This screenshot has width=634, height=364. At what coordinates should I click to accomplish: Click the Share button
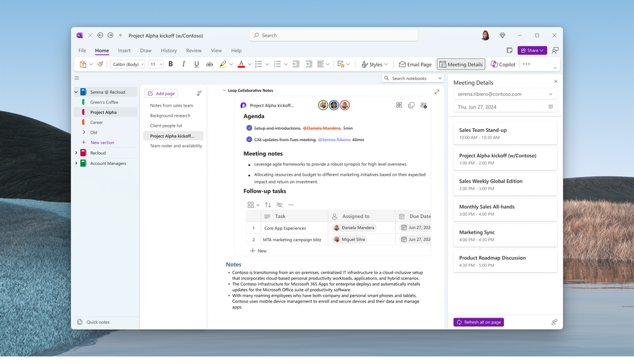click(x=532, y=51)
